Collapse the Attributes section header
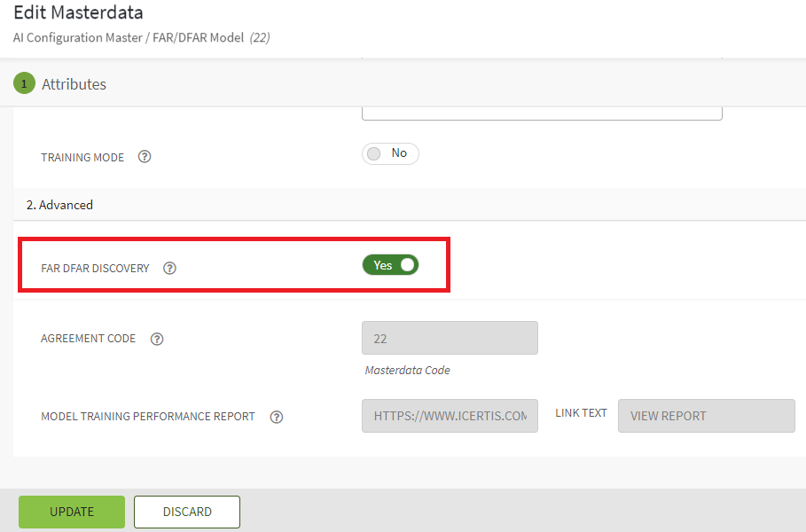Image resolution: width=806 pixels, height=532 pixels. 74,84
